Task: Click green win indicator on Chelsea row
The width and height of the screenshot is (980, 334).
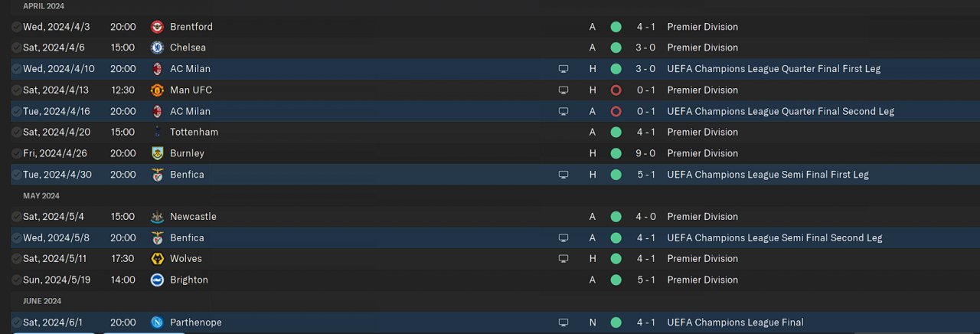Action: tap(616, 47)
